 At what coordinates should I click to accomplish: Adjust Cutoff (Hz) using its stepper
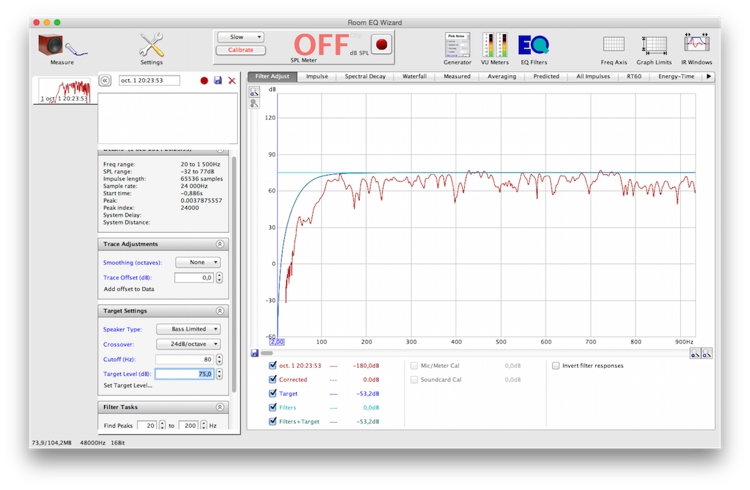click(x=220, y=359)
